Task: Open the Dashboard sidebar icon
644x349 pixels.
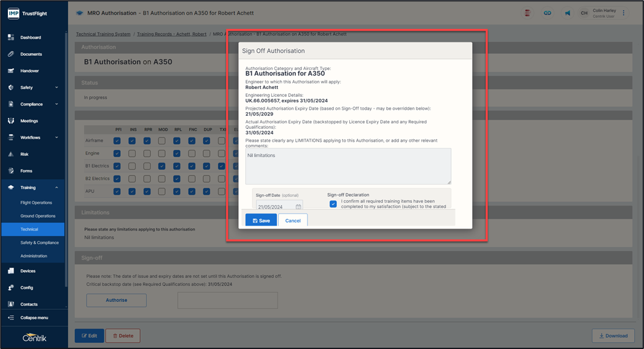Action: pyautogui.click(x=11, y=37)
